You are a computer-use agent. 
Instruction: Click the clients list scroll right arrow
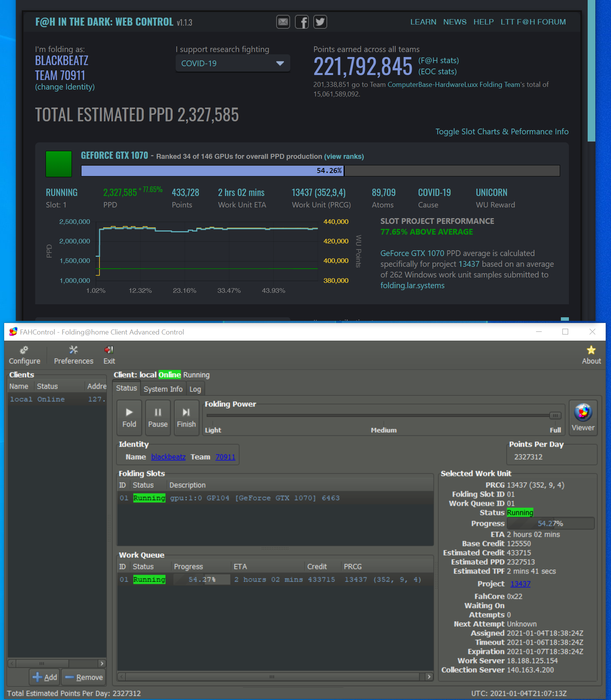click(102, 663)
